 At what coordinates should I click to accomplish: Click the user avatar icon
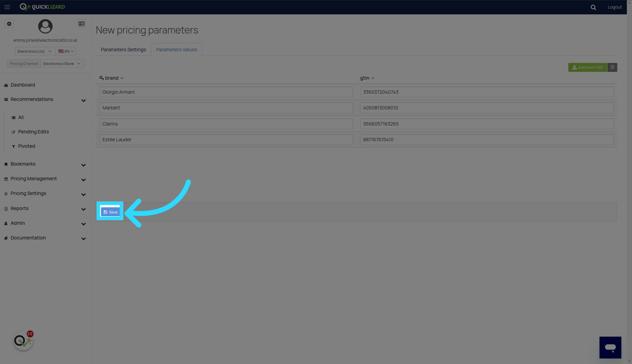(45, 26)
